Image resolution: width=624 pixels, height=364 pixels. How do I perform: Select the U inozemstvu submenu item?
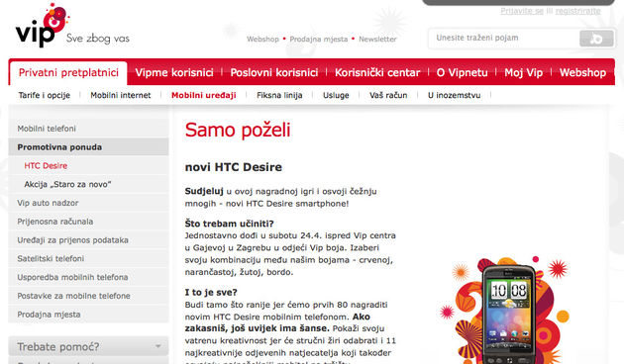pos(454,95)
